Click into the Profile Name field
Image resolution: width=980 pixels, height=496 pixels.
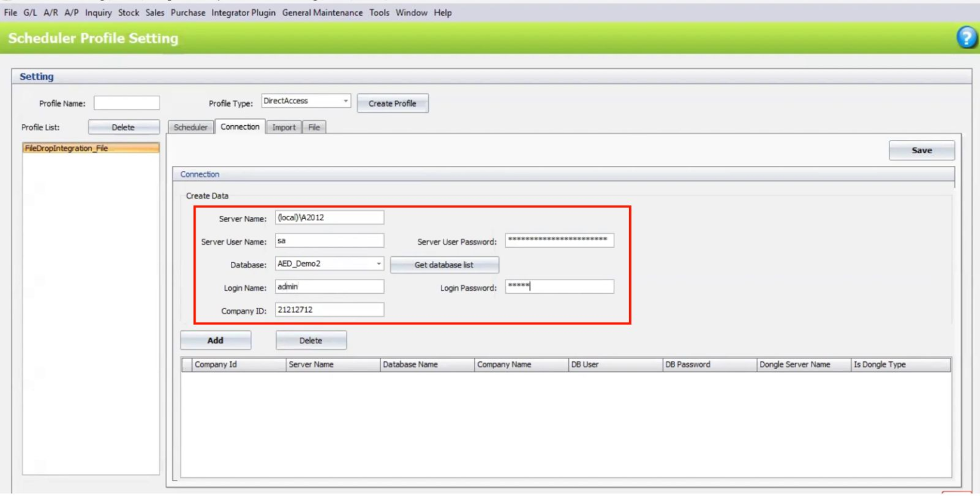pyautogui.click(x=126, y=103)
